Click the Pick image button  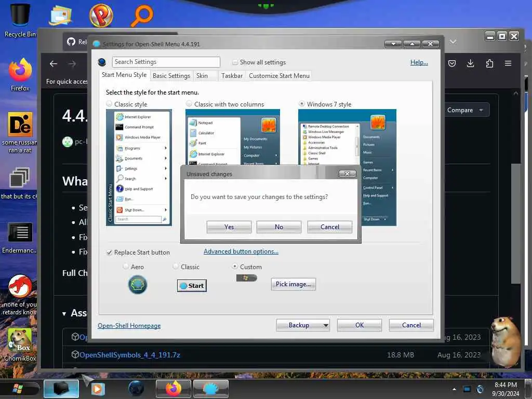[x=293, y=284]
